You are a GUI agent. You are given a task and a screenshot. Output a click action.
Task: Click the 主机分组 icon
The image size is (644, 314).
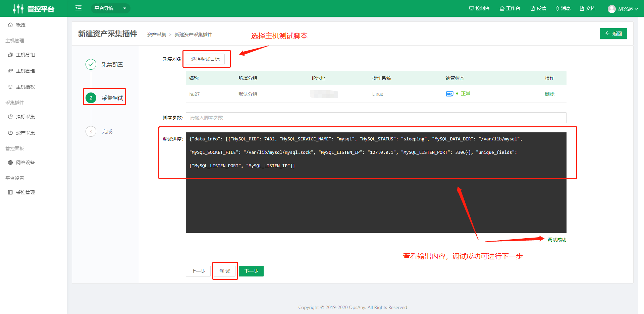pos(10,55)
